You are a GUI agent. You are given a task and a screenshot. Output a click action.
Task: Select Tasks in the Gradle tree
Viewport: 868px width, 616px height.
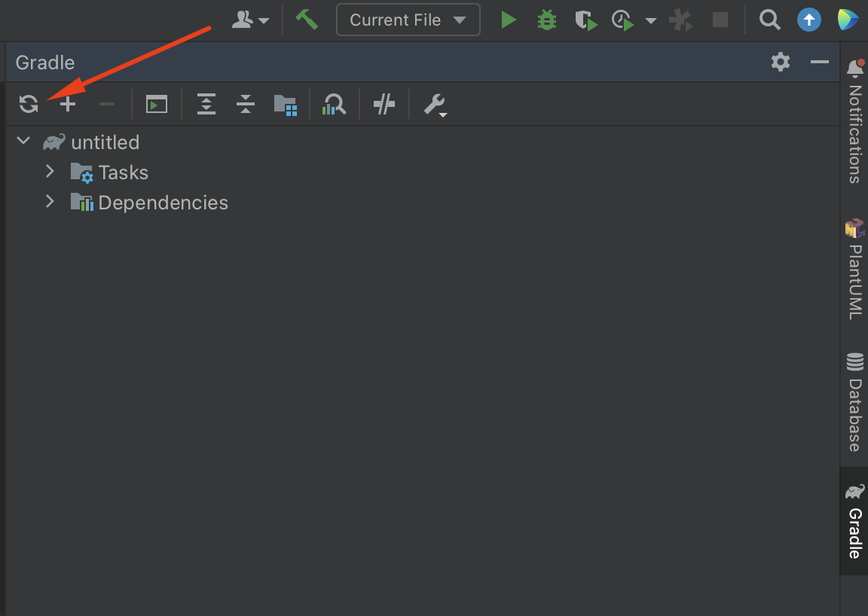pos(124,172)
